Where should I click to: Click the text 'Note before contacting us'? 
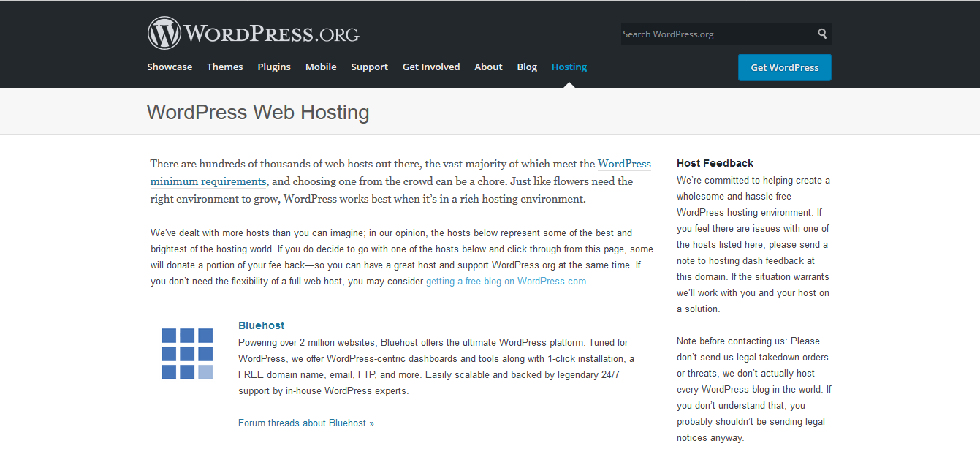[x=733, y=341]
